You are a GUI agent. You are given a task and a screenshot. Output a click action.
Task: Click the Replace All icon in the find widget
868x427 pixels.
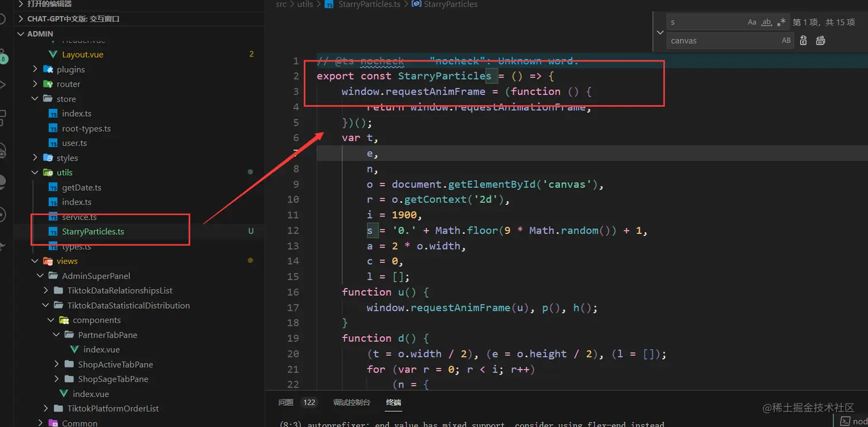(820, 40)
